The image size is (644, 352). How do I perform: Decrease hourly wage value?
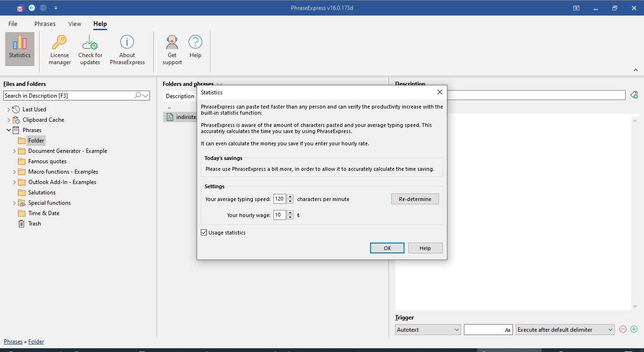coord(290,218)
